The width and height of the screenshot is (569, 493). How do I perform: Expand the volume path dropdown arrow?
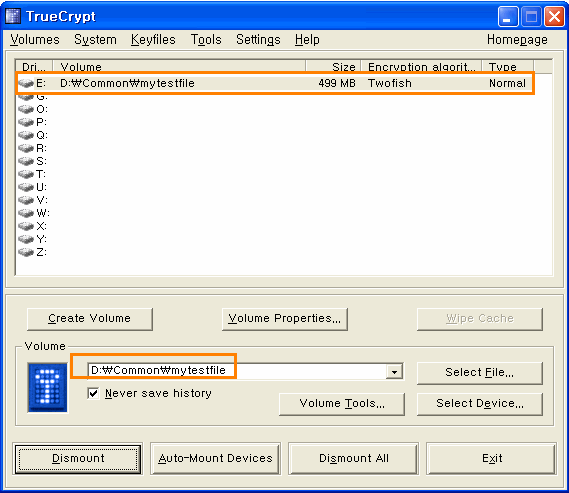(x=394, y=372)
